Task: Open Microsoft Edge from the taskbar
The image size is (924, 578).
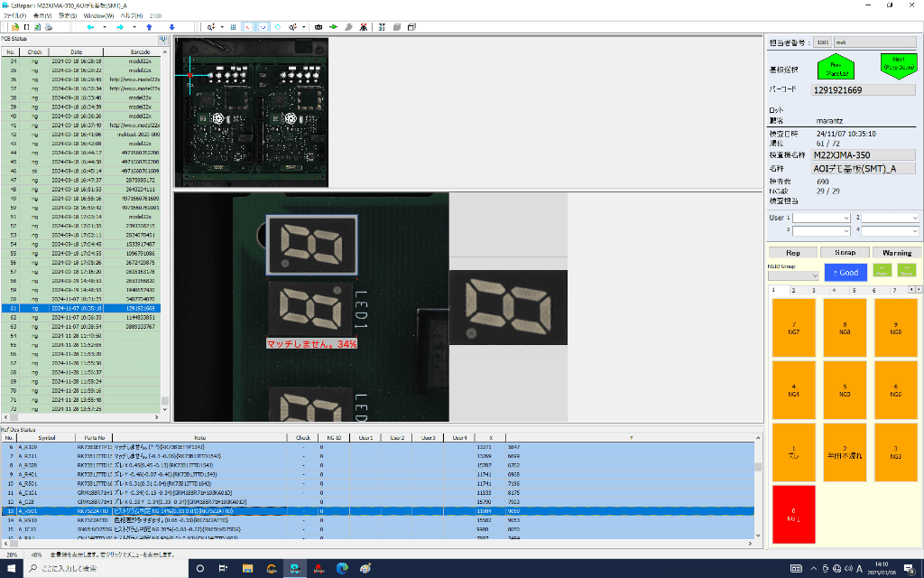Action: (x=342, y=568)
